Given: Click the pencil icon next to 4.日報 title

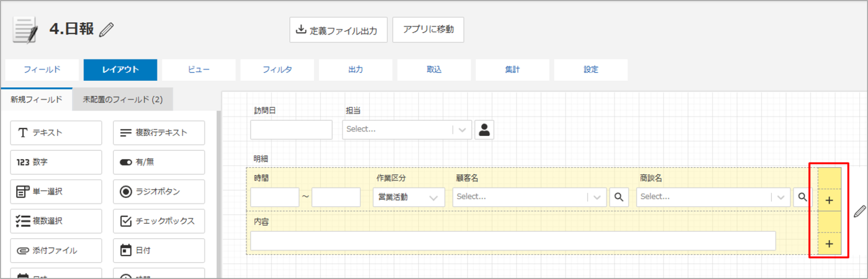Looking at the screenshot, I should (x=106, y=30).
